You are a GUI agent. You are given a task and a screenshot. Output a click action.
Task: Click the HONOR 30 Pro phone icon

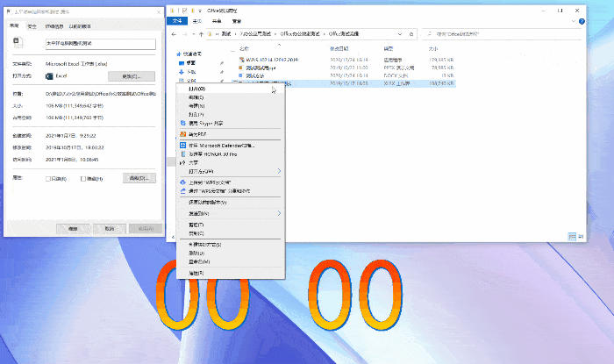(x=182, y=153)
